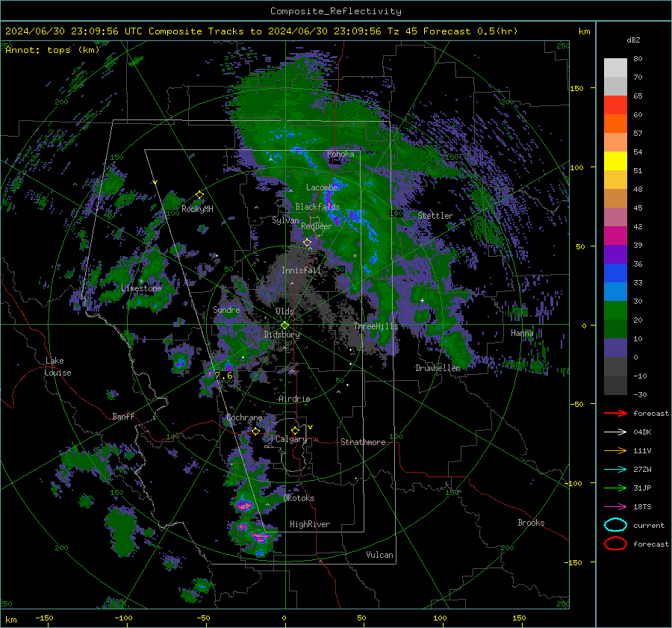Click the dBZ legend heading
The height and width of the screenshot is (628, 672).
(x=633, y=40)
